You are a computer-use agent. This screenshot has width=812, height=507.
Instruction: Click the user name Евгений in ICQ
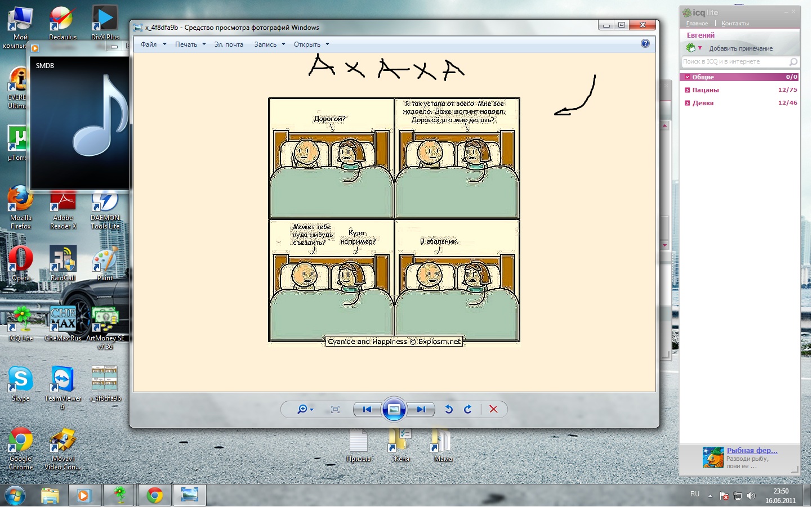point(701,35)
